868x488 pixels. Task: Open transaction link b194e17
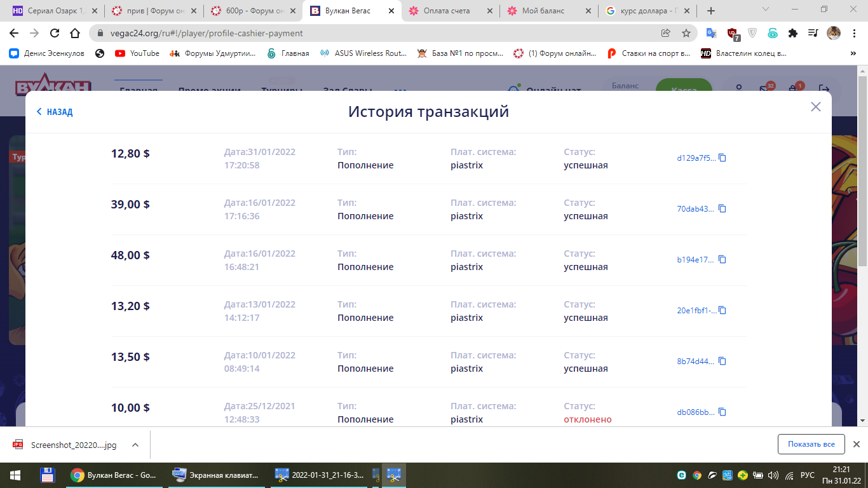point(696,260)
